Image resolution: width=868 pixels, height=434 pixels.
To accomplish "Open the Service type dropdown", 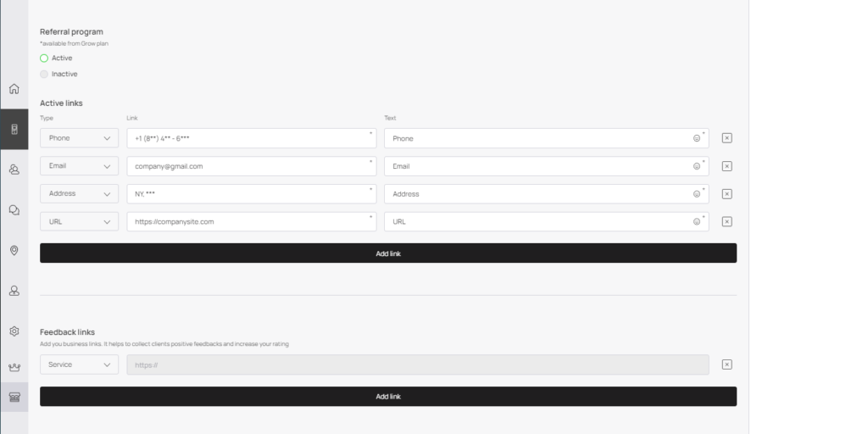I will pos(79,364).
